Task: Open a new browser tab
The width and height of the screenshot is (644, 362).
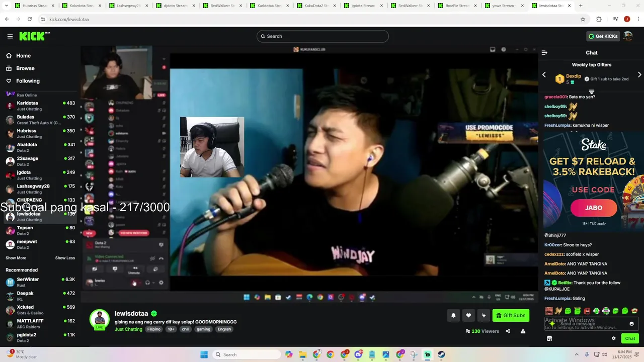Action: (x=581, y=6)
